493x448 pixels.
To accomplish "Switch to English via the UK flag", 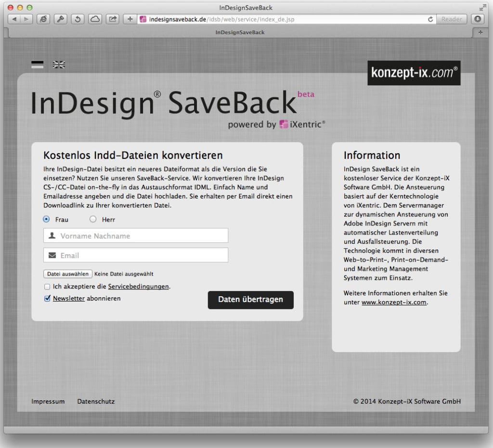I will pos(59,65).
